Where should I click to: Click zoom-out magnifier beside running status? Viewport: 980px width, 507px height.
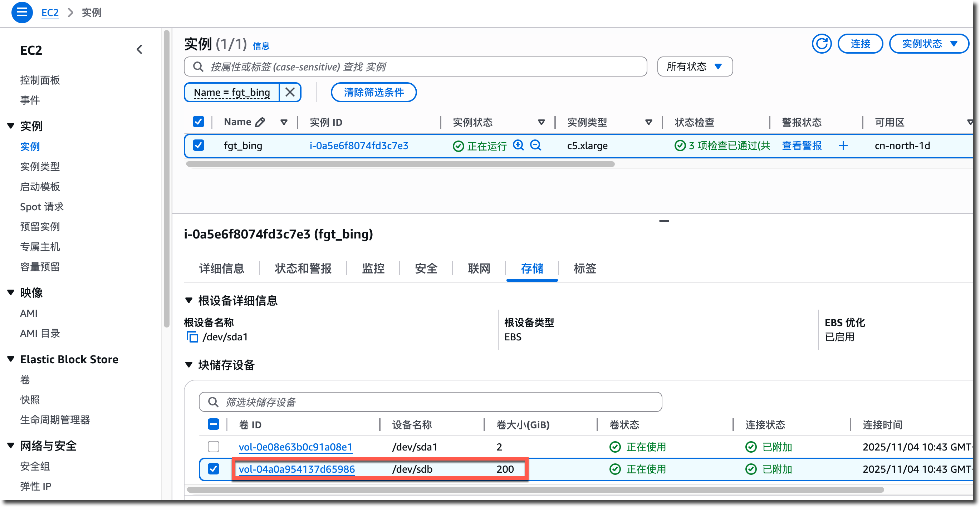[x=536, y=145]
